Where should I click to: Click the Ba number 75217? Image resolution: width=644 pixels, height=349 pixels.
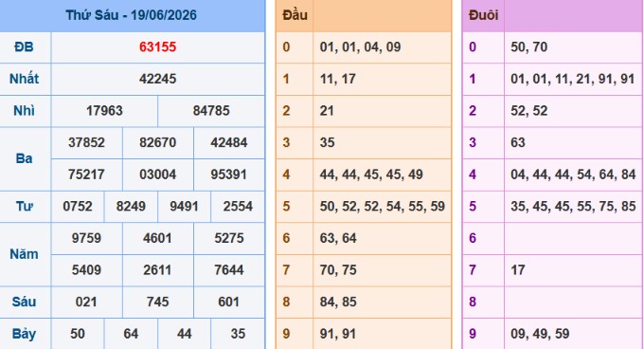pyautogui.click(x=87, y=174)
